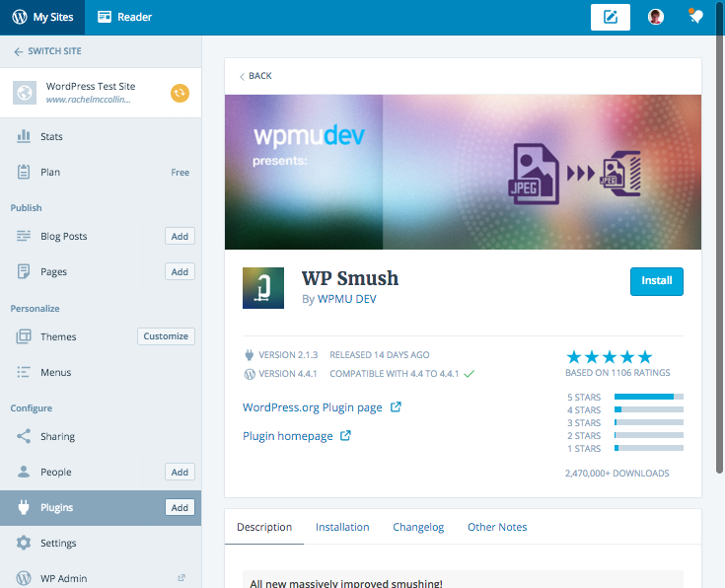Image resolution: width=725 pixels, height=588 pixels.
Task: Click the Plan clipboard icon
Action: [x=24, y=172]
